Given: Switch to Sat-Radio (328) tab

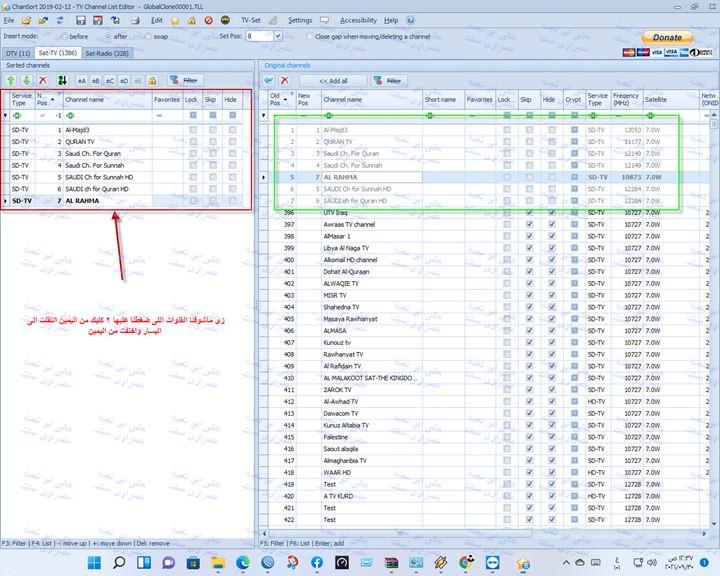Looking at the screenshot, I should [107, 53].
